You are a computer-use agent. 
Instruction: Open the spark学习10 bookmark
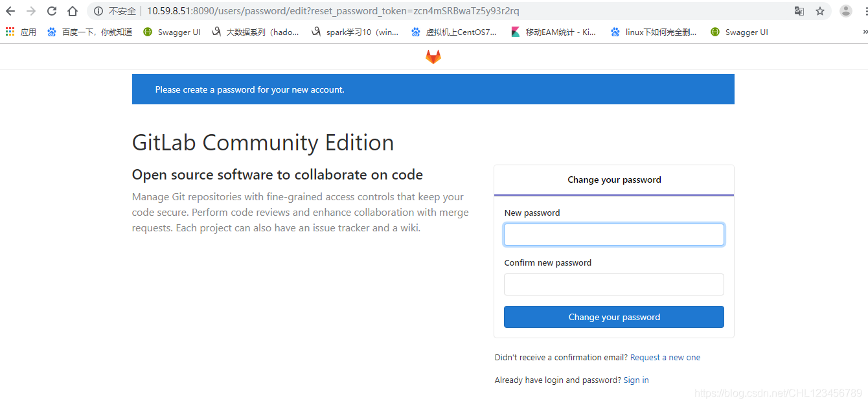click(x=355, y=32)
